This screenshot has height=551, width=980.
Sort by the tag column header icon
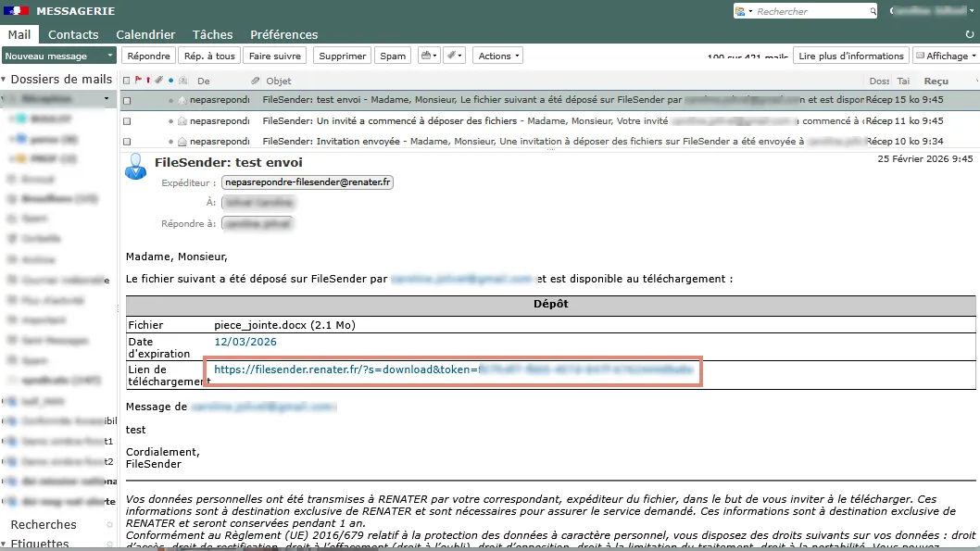[x=158, y=80]
